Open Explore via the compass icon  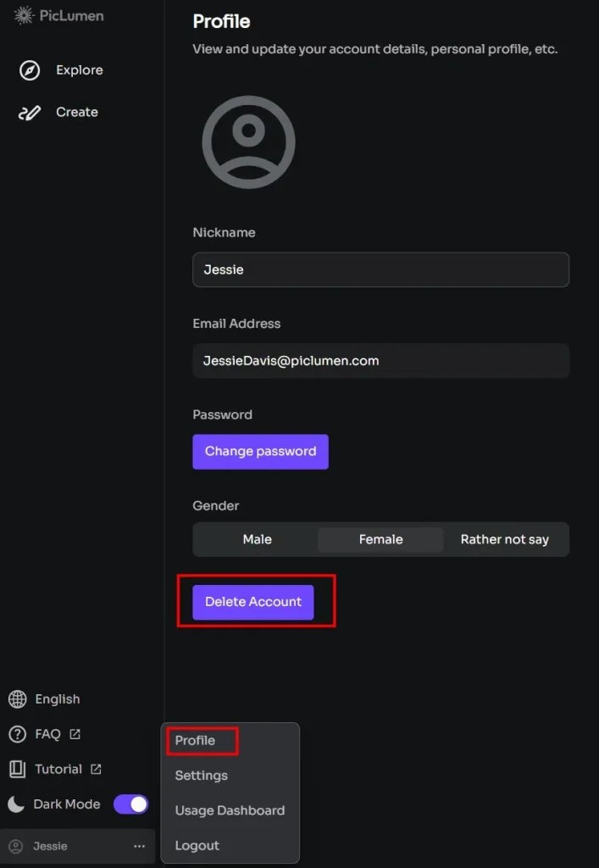coord(30,70)
